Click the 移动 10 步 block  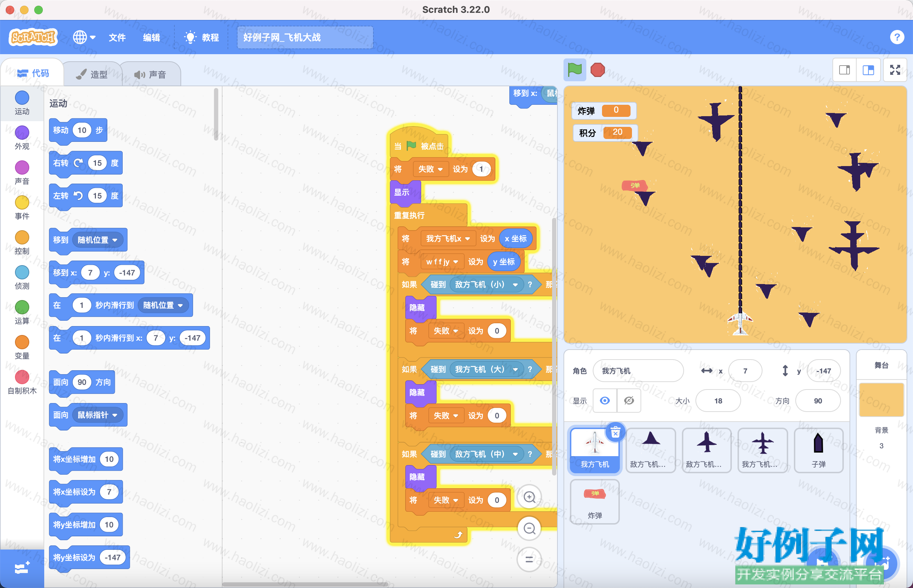[x=78, y=130]
